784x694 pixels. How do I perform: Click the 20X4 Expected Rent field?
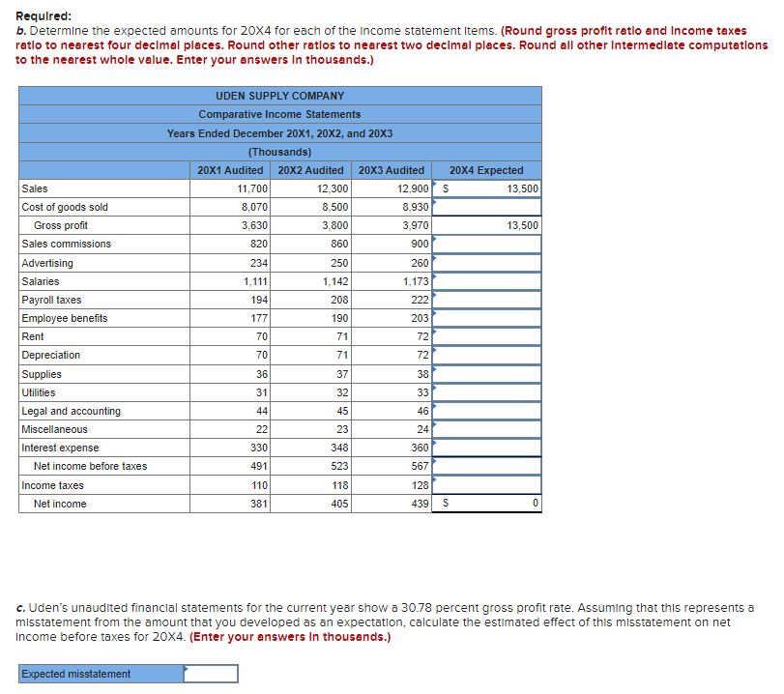486,337
